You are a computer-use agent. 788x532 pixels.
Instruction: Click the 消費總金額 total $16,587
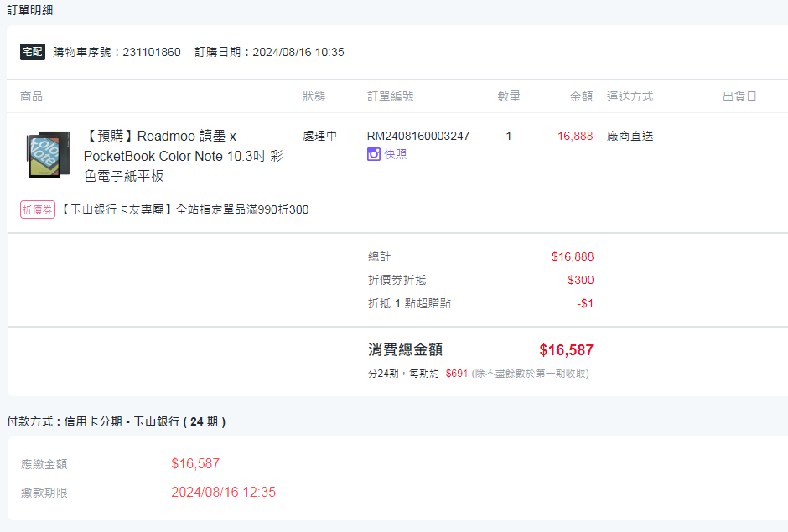point(567,350)
